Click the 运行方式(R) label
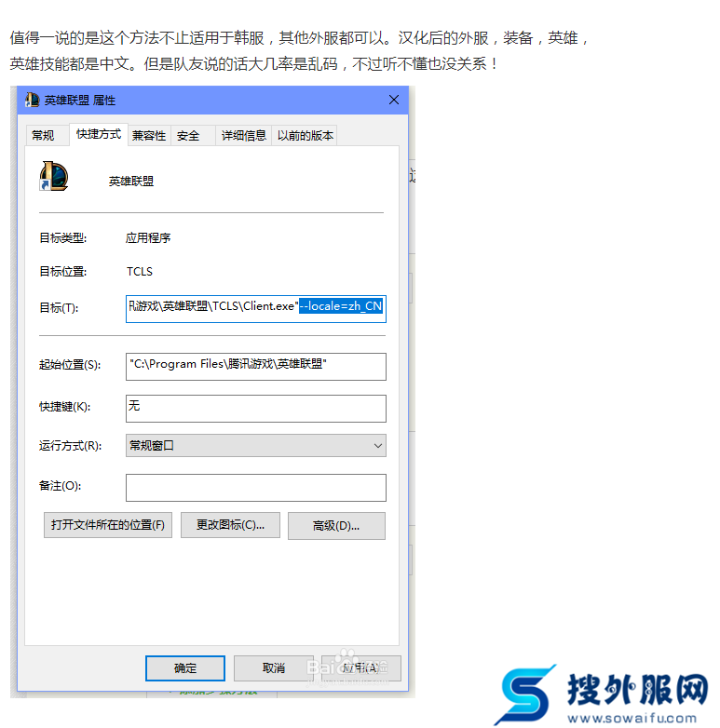The width and height of the screenshot is (720, 728). pyautogui.click(x=70, y=446)
